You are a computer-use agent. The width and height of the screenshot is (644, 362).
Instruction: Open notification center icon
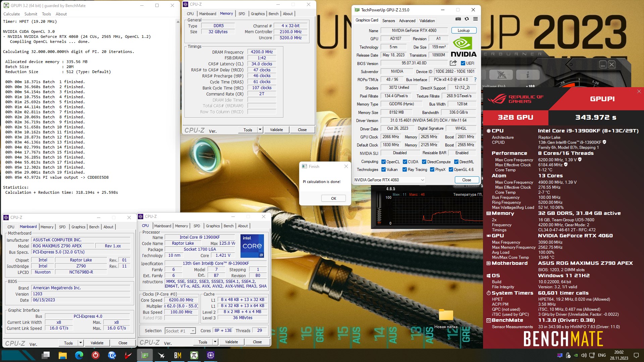pyautogui.click(x=636, y=355)
